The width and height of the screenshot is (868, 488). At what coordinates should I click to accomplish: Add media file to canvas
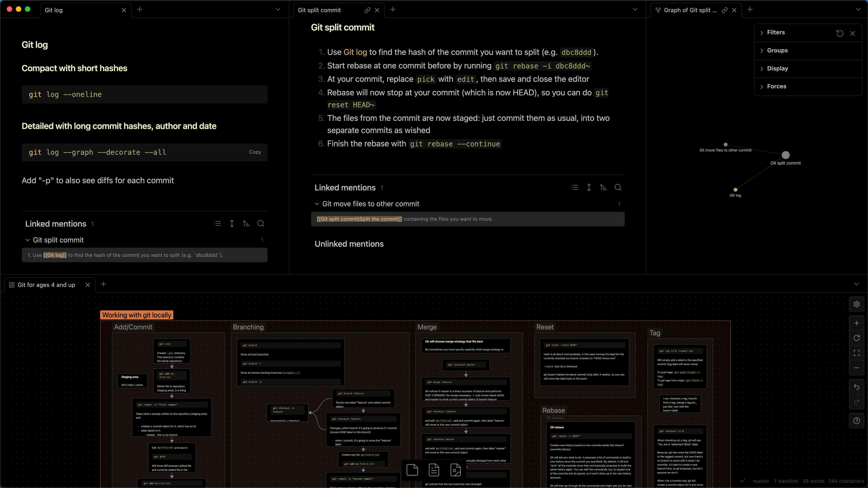click(x=455, y=470)
